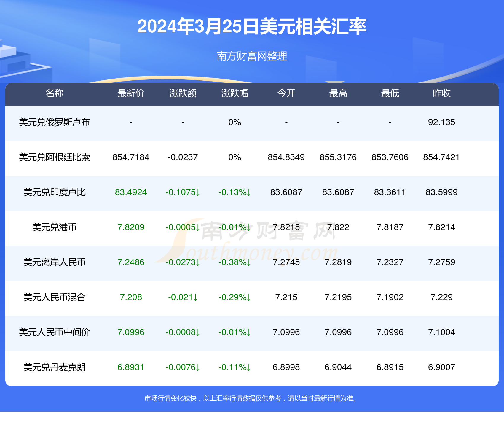This screenshot has height=436, width=504.
Task: Click low value 7.2327
Action: tap(390, 262)
